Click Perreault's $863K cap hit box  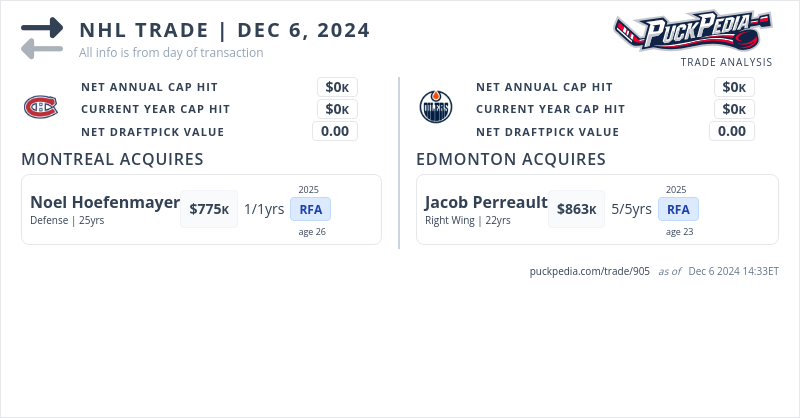click(576, 209)
